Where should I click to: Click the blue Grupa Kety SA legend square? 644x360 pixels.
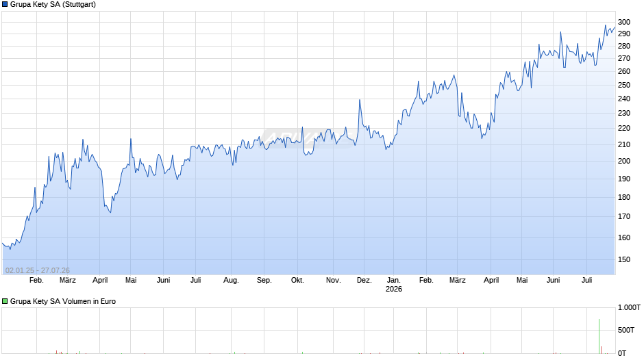click(x=5, y=5)
